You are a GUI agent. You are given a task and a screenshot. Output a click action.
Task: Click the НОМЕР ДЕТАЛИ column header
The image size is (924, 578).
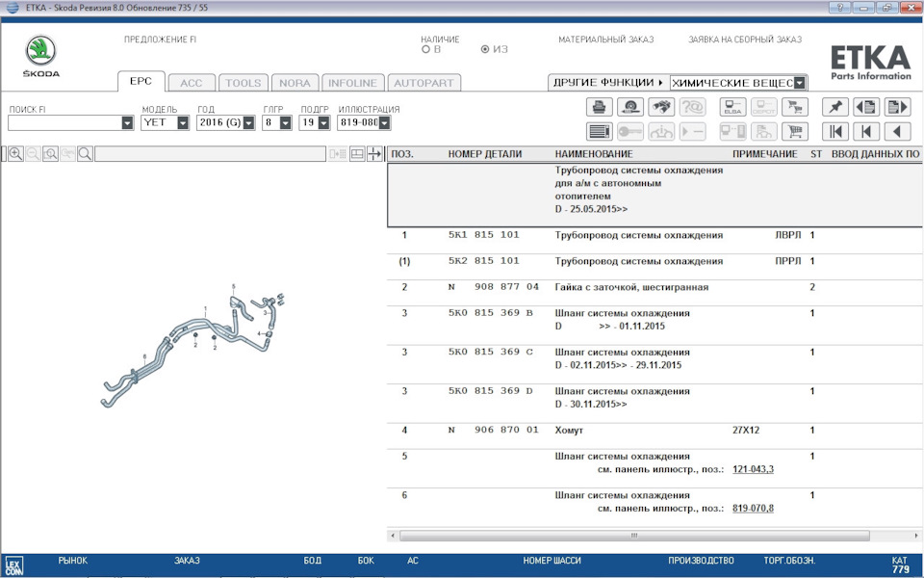484,154
